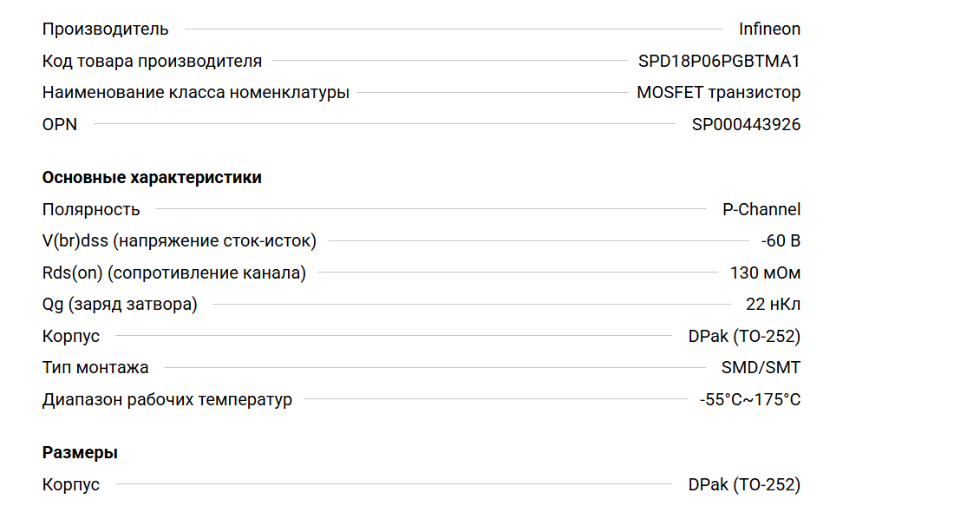Click the 130 мОм resistance value
Screen dimensions: 980x506
point(765,273)
